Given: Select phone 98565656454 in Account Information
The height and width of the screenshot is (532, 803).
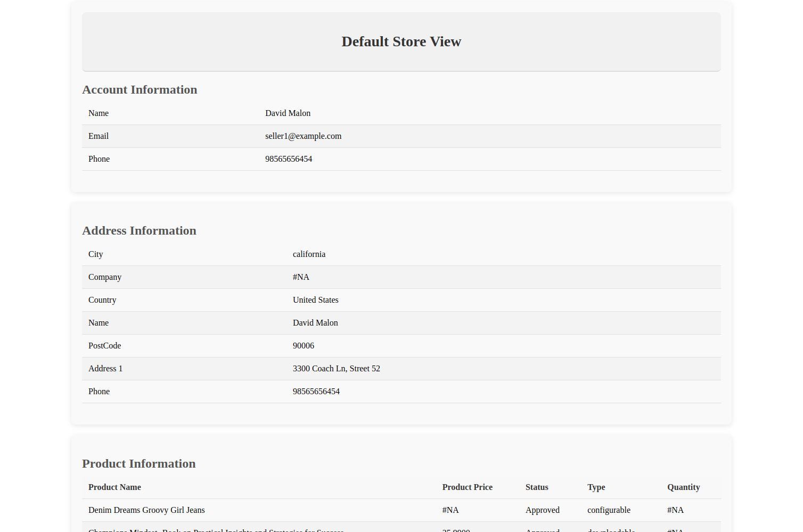Looking at the screenshot, I should pos(289,159).
